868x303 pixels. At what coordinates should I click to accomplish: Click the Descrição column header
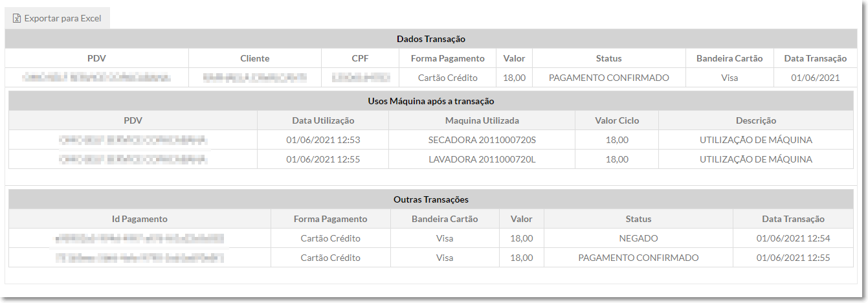pyautogui.click(x=756, y=120)
